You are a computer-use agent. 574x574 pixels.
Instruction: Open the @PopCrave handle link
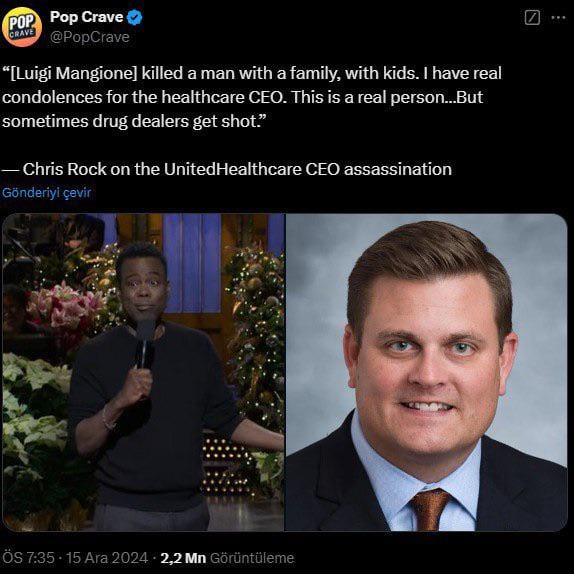[90, 37]
